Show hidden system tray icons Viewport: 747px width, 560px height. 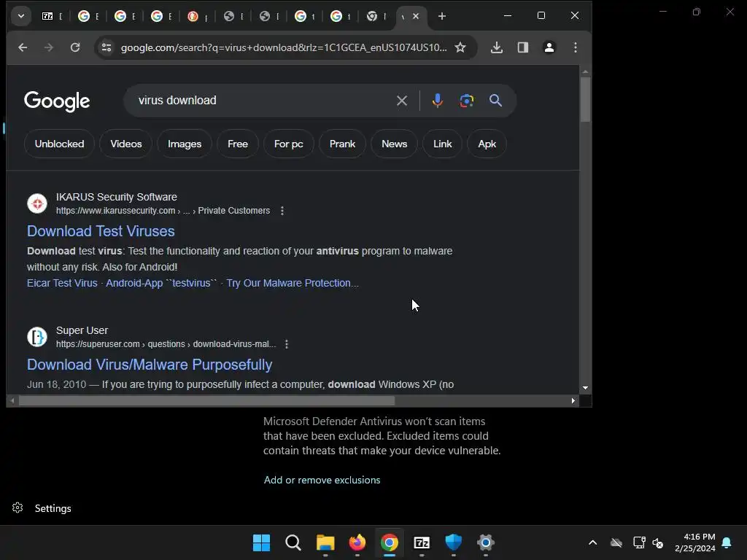point(592,542)
